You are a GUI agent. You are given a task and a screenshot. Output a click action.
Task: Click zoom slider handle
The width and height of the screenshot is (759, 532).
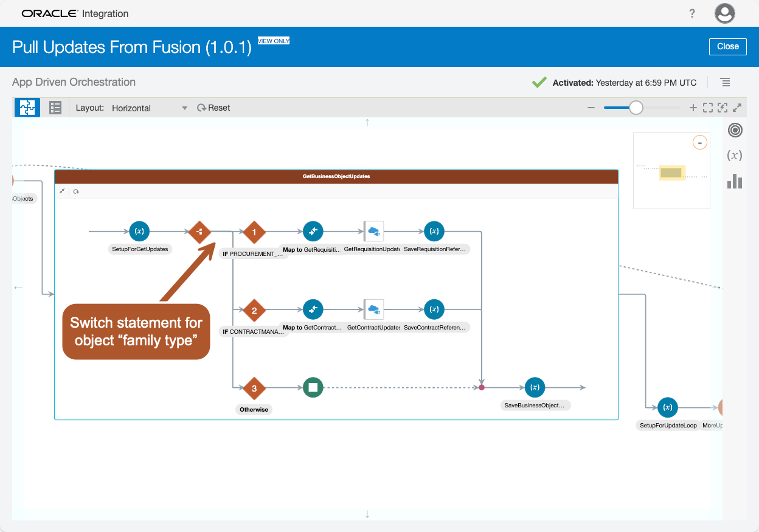[636, 108]
